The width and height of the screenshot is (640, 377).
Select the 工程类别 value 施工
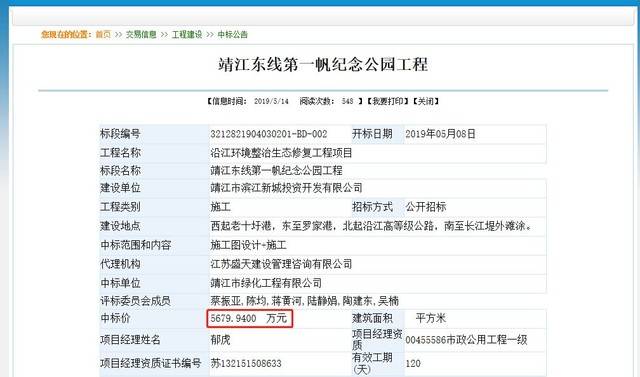click(220, 207)
